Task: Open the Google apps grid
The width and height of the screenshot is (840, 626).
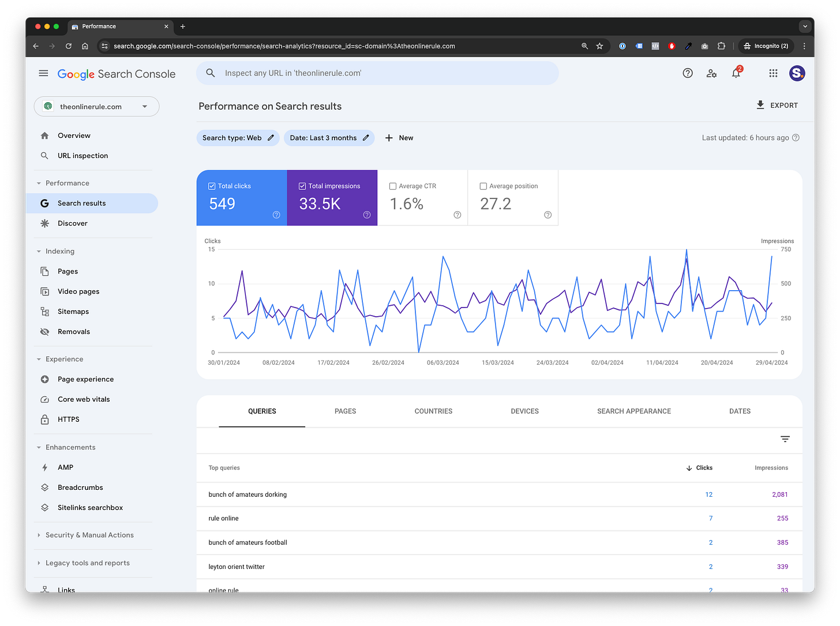Action: pos(773,73)
